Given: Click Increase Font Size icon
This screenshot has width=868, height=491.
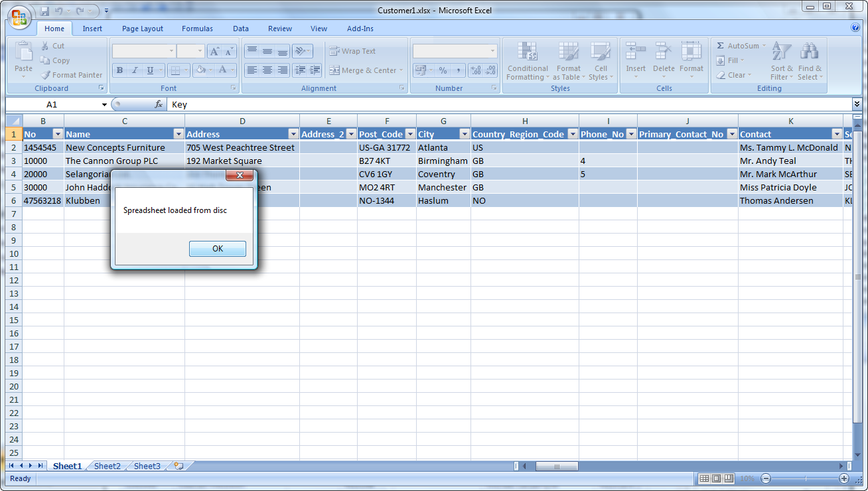Looking at the screenshot, I should pyautogui.click(x=214, y=51).
